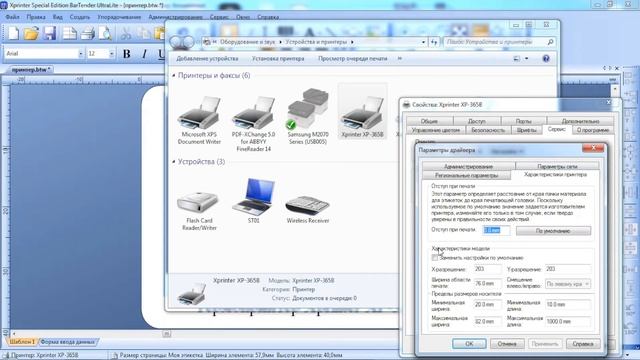Viewport: 640px width, 360px height.
Task: Click See what's printing in toolbar
Action: [x=353, y=58]
